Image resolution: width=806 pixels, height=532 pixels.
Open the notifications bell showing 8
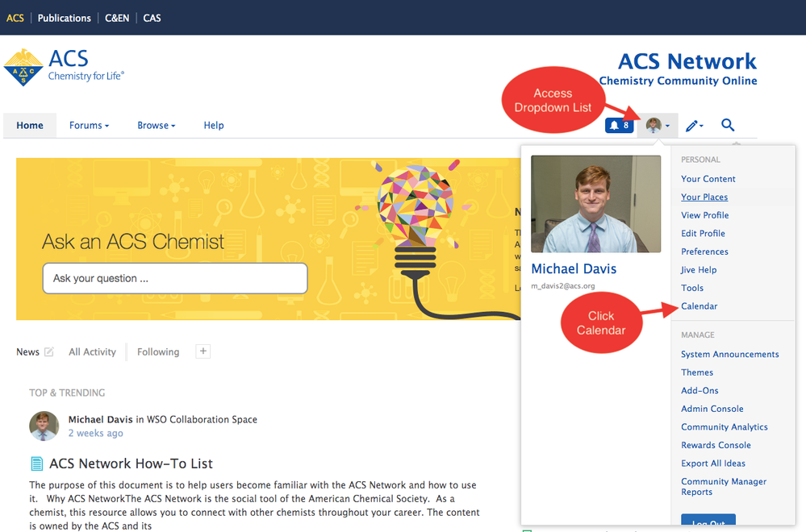coord(619,126)
